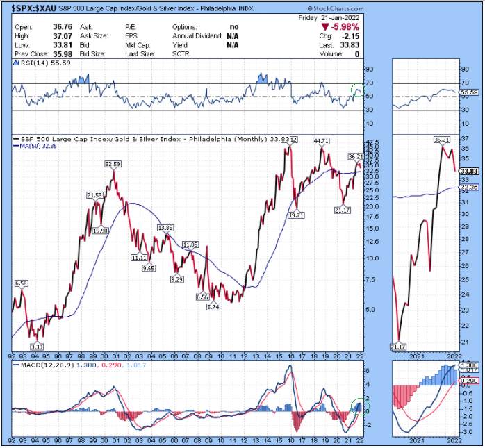485x448 pixels.
Task: Click the 3.33 low price label
Action: [x=37, y=347]
